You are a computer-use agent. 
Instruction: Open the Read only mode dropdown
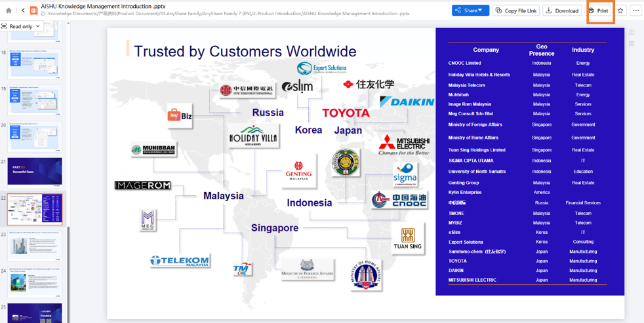coord(21,26)
